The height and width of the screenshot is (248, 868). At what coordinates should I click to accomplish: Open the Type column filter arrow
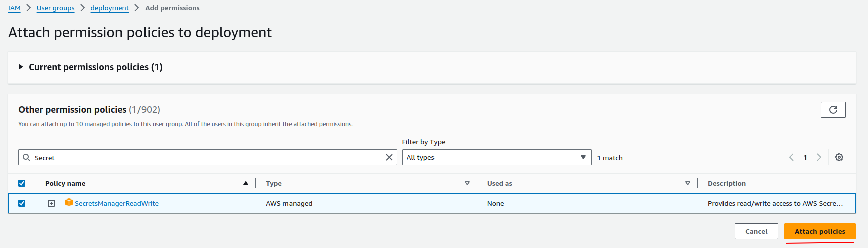tap(467, 183)
